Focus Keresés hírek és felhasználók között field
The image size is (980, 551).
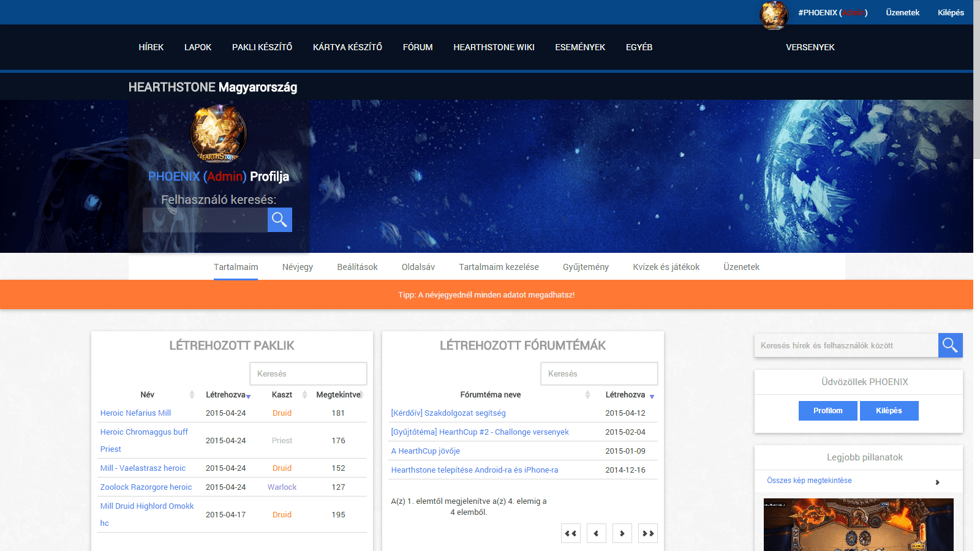coord(846,345)
